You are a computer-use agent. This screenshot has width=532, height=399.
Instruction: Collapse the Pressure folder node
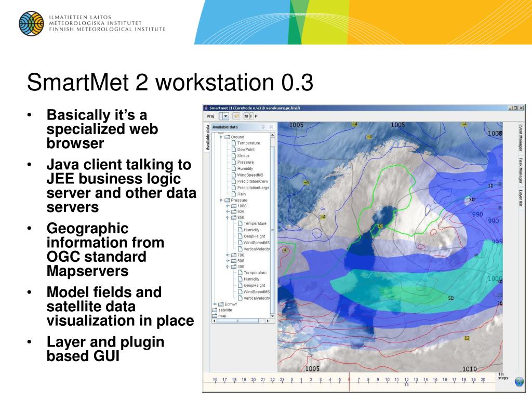coord(221,200)
